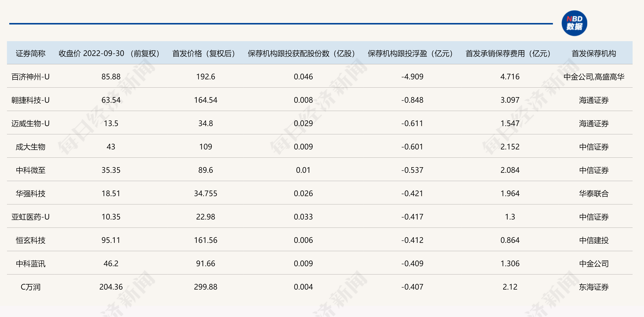Click underwriting fee 1.547

point(510,123)
